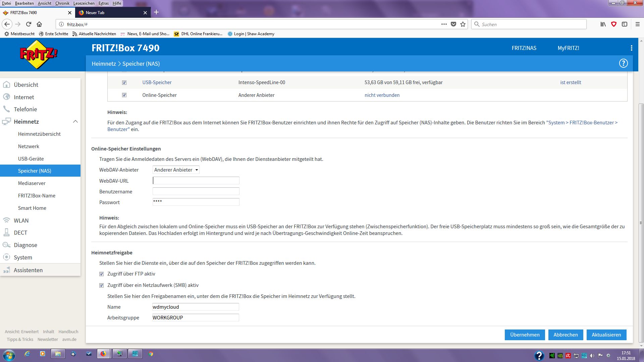Click the FRITZ! logo

point(38,54)
